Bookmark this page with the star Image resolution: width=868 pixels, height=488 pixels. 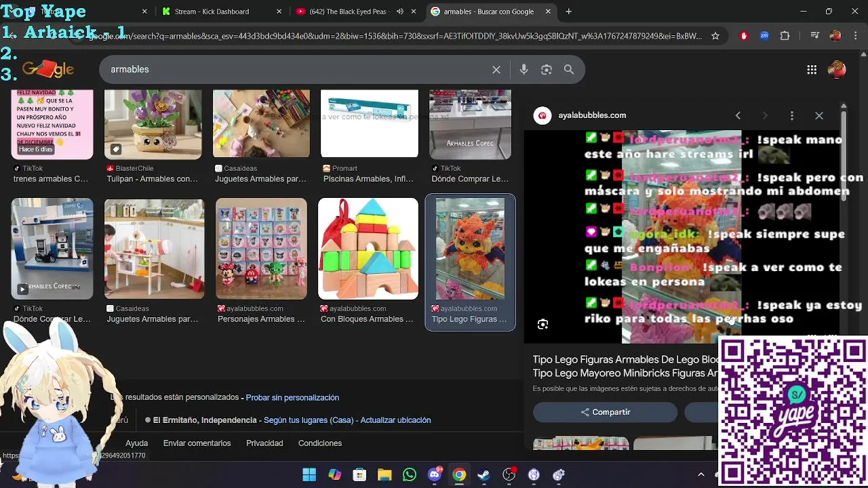tap(715, 36)
